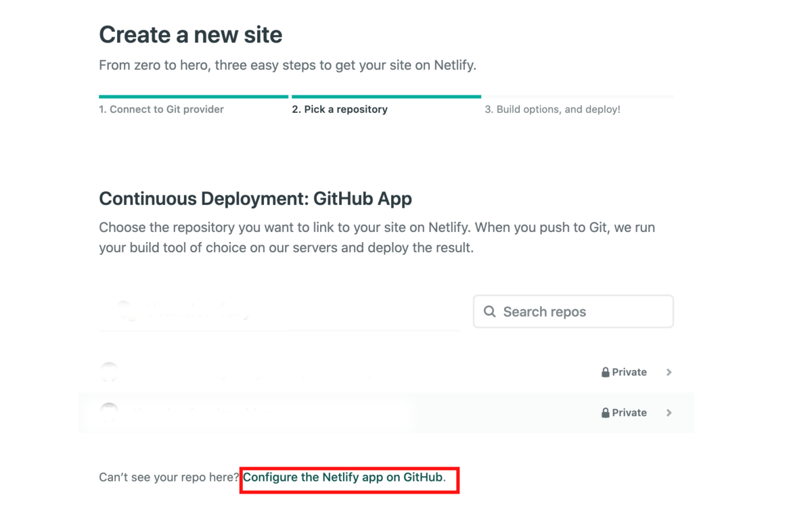
Task: Open the first repository via its chevron arrow
Action: 669,372
